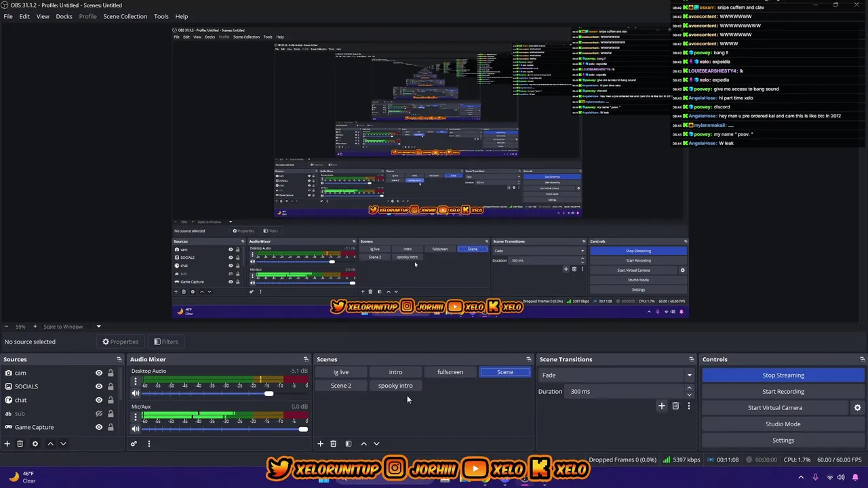Hide the Game Capture source
Viewport: 868px width, 488px height.
click(x=99, y=427)
